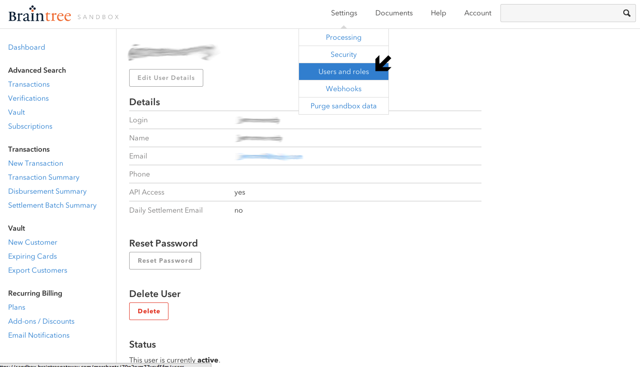
Task: Choose Purge sandbox data
Action: pos(343,106)
